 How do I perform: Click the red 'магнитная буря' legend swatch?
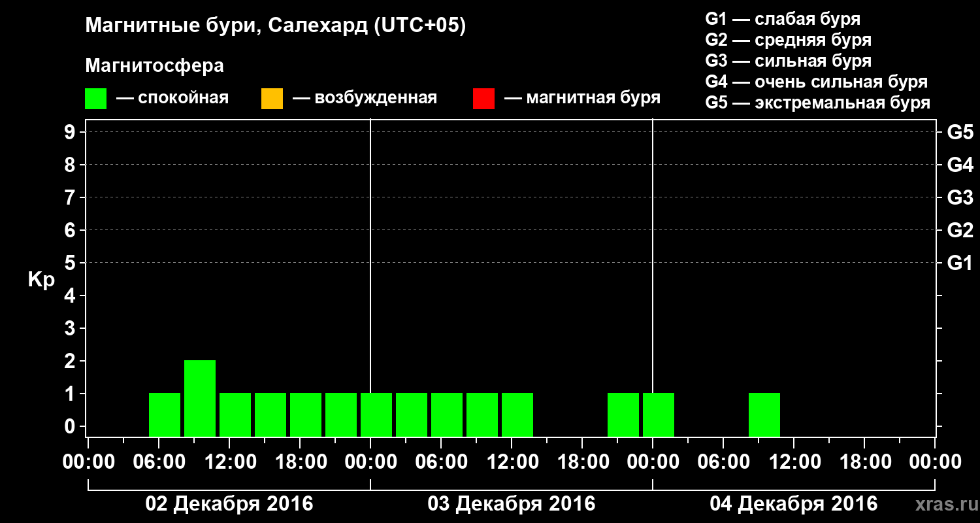tap(483, 99)
